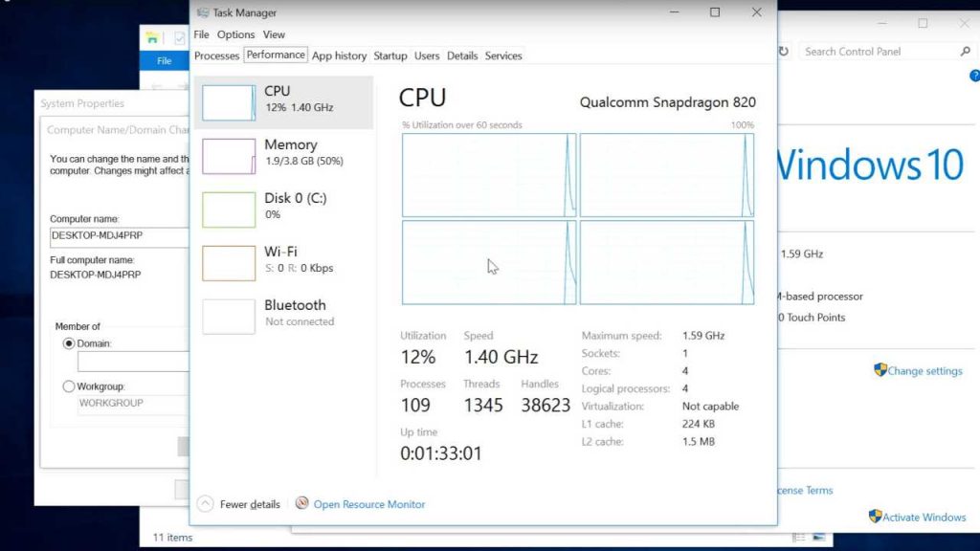The height and width of the screenshot is (551, 980).
Task: Click the top-left CPU core graph
Action: 489,175
